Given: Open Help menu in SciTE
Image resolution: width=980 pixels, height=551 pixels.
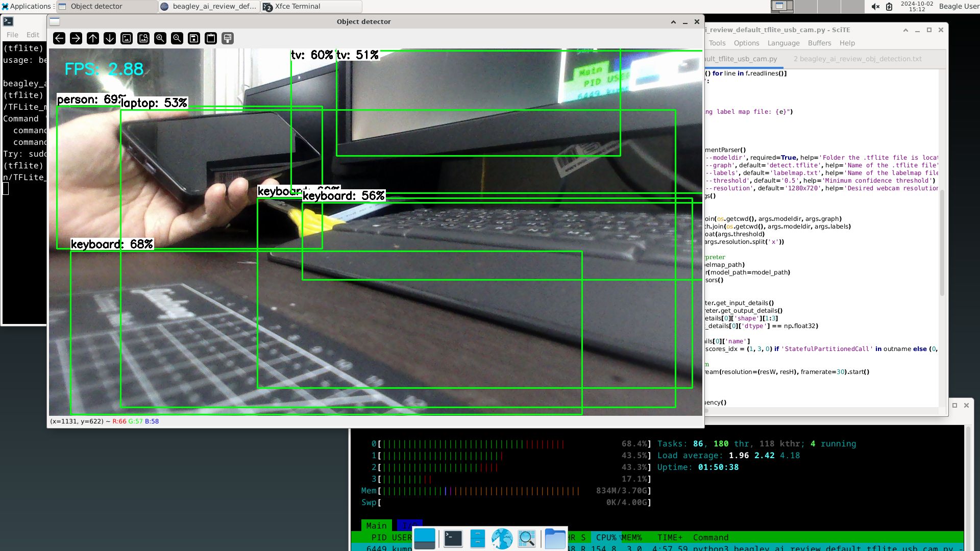Looking at the screenshot, I should [847, 43].
